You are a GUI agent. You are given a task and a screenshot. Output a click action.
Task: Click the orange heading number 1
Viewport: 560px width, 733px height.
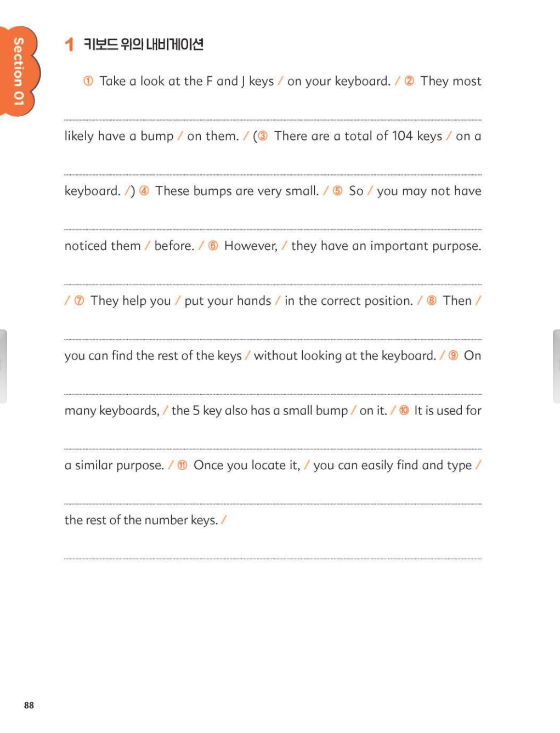coord(69,44)
